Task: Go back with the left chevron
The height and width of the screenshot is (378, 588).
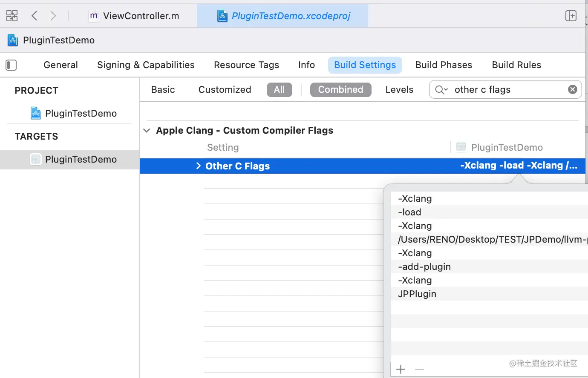Action: (x=35, y=16)
